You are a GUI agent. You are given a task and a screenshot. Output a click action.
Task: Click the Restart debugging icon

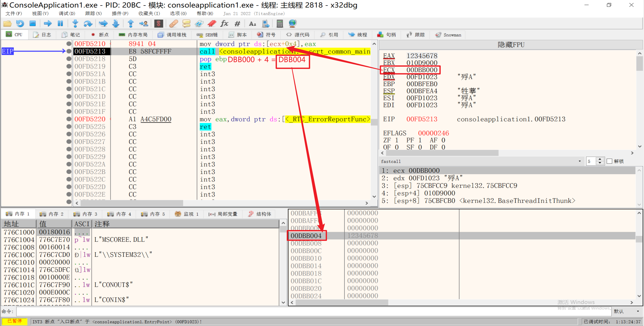[20, 24]
